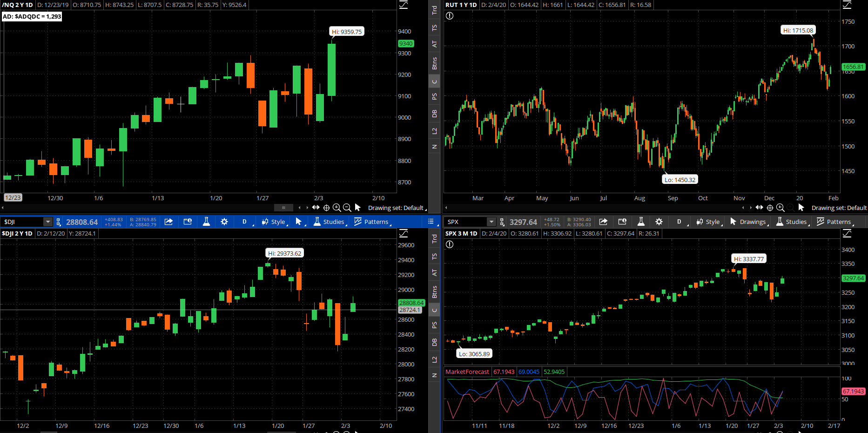This screenshot has width=868, height=433.
Task: Click the MarketForecast study label
Action: coord(467,372)
